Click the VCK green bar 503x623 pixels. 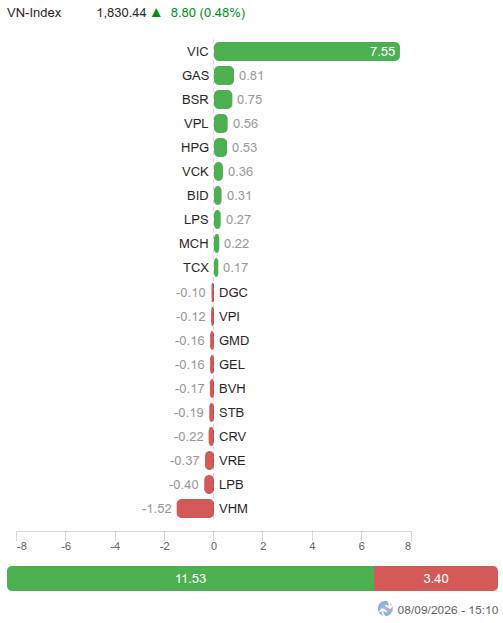click(218, 171)
